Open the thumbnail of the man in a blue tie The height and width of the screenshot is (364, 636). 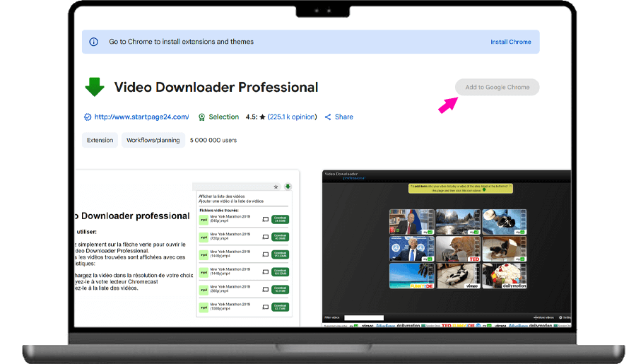click(412, 249)
